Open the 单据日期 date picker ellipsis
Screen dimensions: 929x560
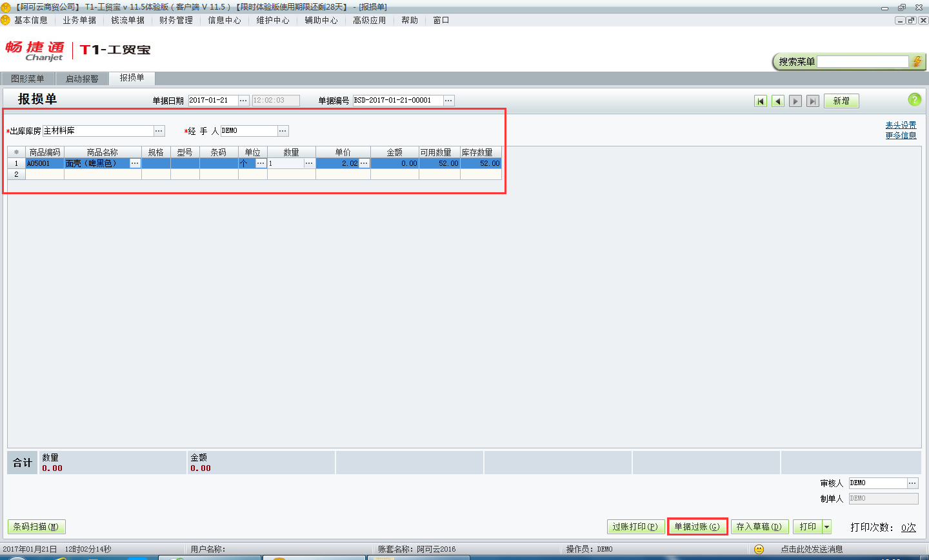(x=243, y=101)
